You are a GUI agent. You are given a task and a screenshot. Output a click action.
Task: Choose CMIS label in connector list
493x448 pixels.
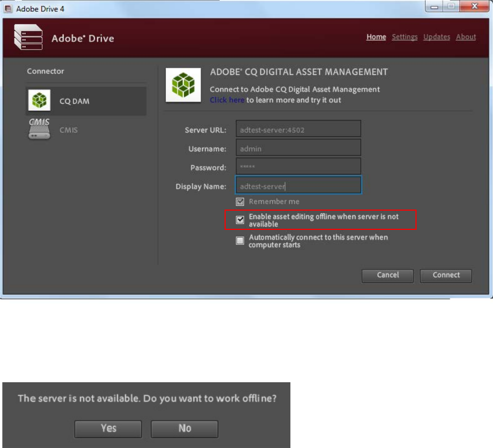68,130
